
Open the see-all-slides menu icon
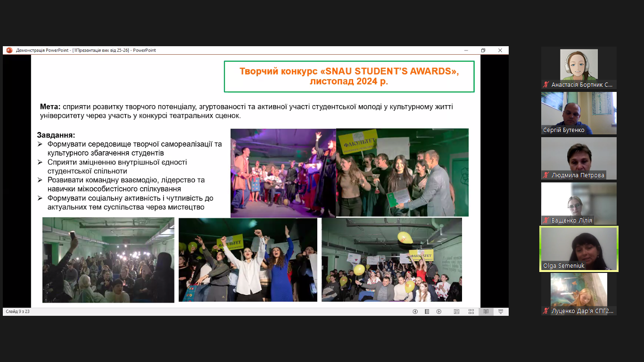(427, 312)
